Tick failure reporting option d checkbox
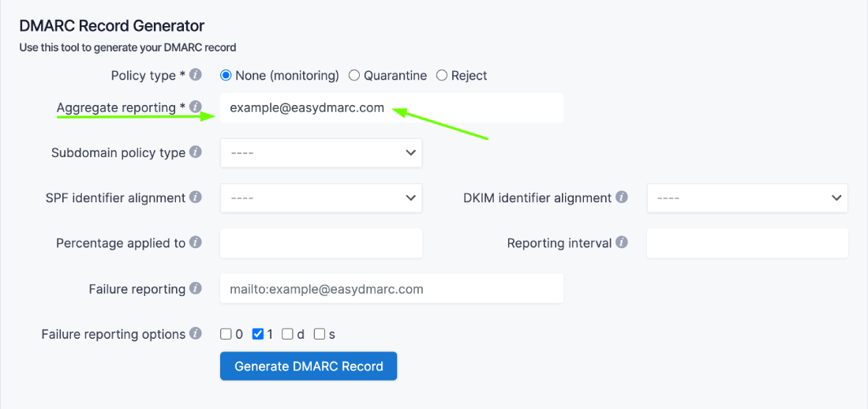This screenshot has width=868, height=409. coord(288,334)
